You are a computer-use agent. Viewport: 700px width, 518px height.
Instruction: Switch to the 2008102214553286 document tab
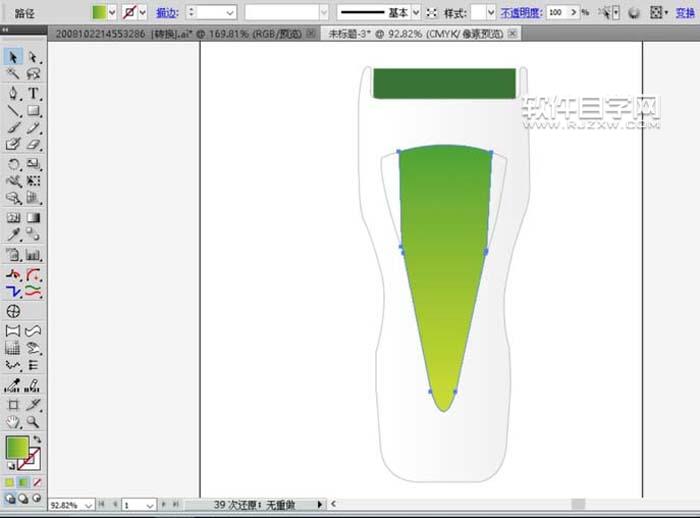(x=179, y=33)
